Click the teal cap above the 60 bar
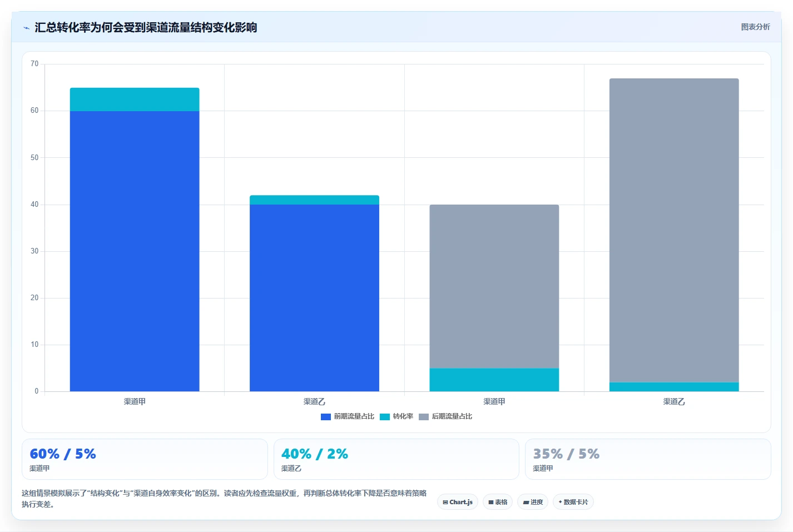 pos(135,100)
